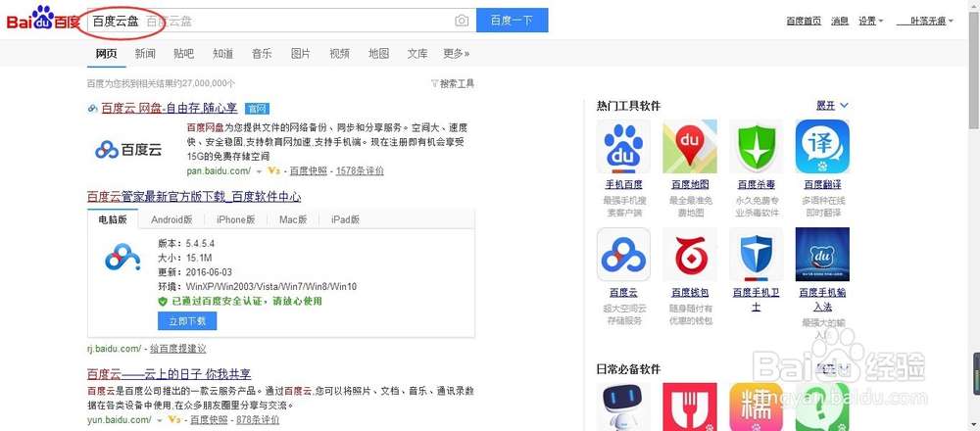Click the 立即下载 button

click(x=187, y=321)
